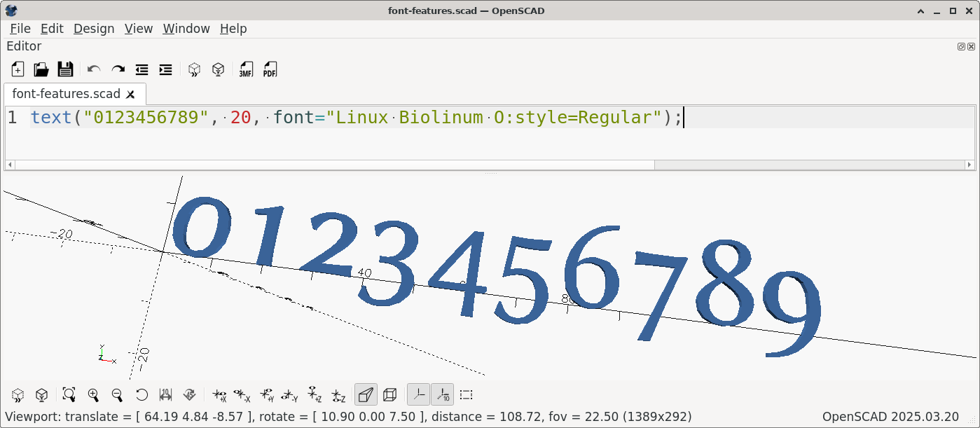This screenshot has width=980, height=428.
Task: Click the View All icon in viewport toolbar
Action: coord(69,394)
